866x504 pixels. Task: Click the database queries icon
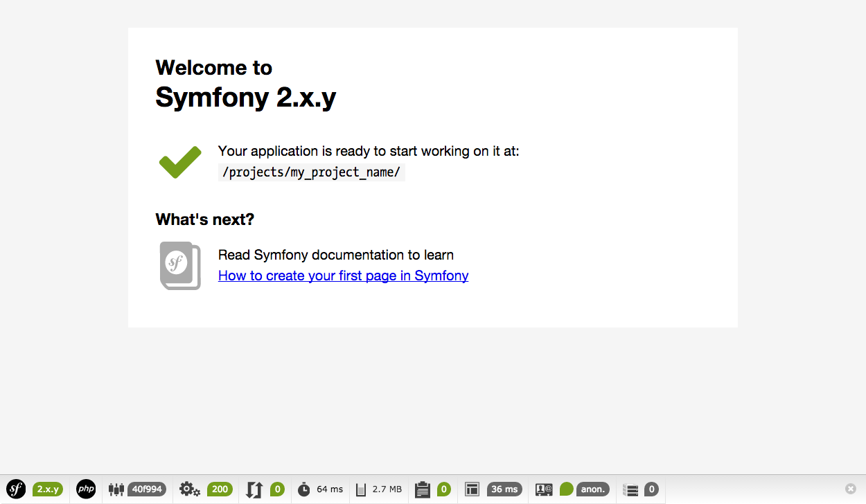pos(630,489)
